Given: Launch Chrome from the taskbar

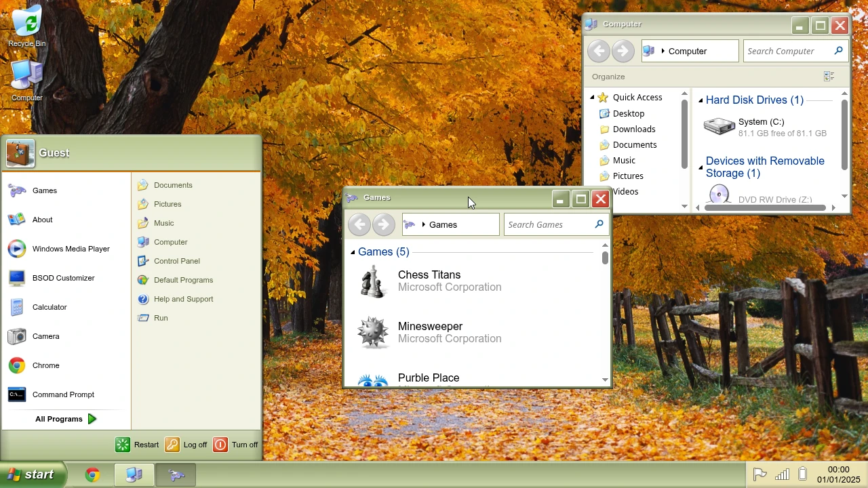Looking at the screenshot, I should click(x=92, y=474).
